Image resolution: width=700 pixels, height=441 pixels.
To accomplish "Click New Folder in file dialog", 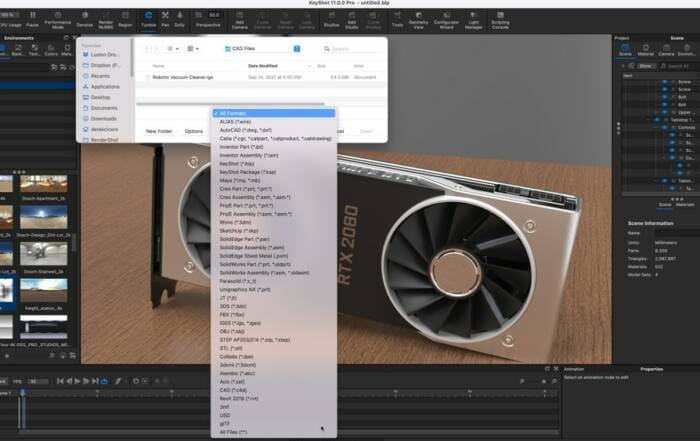I will coord(159,131).
